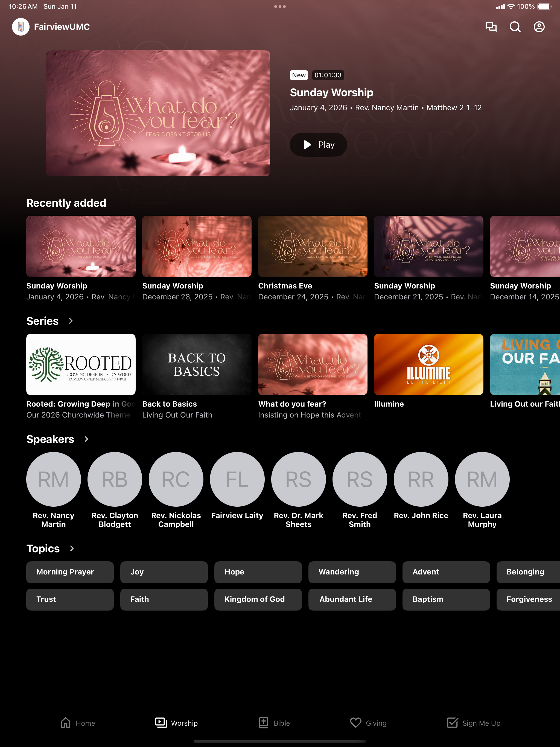Tap Rev. Nickolas Campbell avatar
The height and width of the screenshot is (747, 560).
(176, 479)
